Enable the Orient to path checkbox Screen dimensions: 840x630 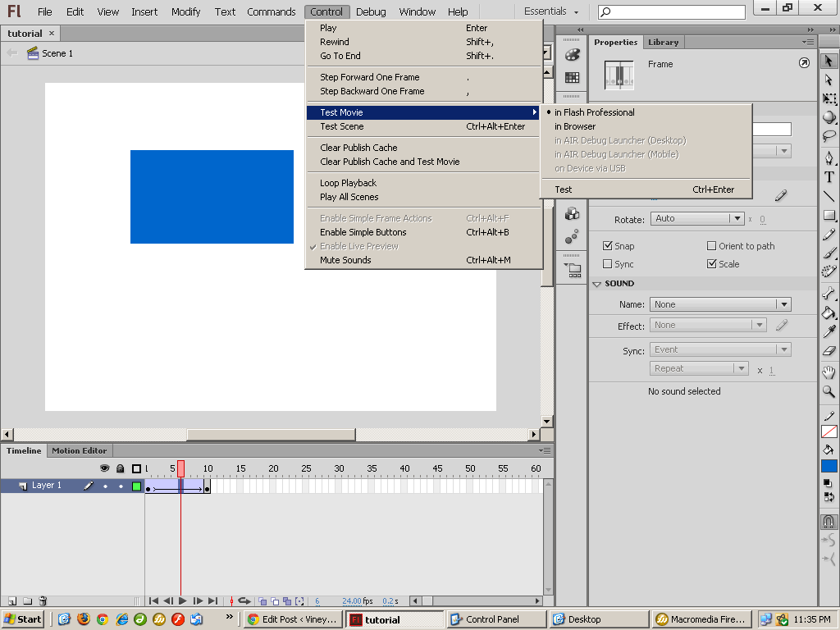point(711,246)
